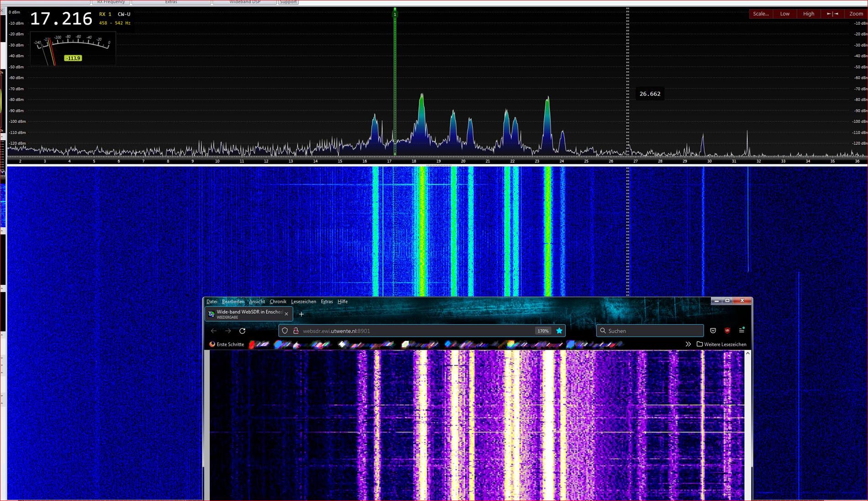
Task: Click the scroll-up arrow in Firefox
Action: pyautogui.click(x=748, y=353)
